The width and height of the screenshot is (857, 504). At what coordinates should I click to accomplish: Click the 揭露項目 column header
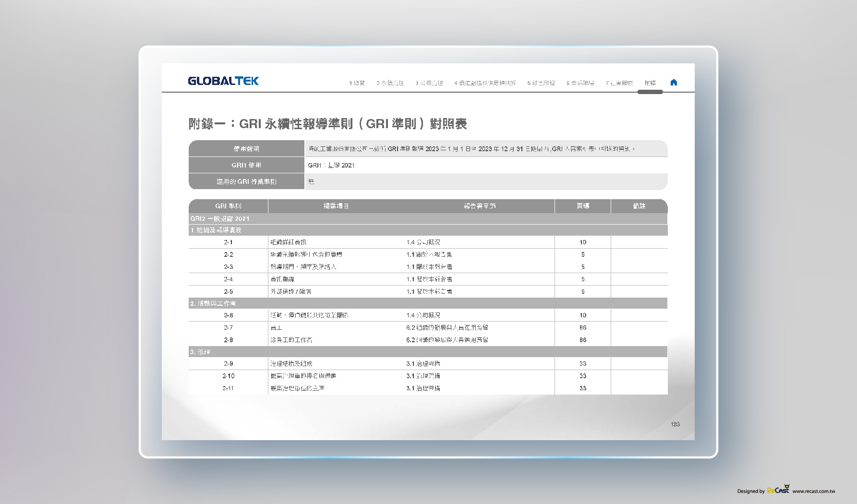pyautogui.click(x=336, y=206)
